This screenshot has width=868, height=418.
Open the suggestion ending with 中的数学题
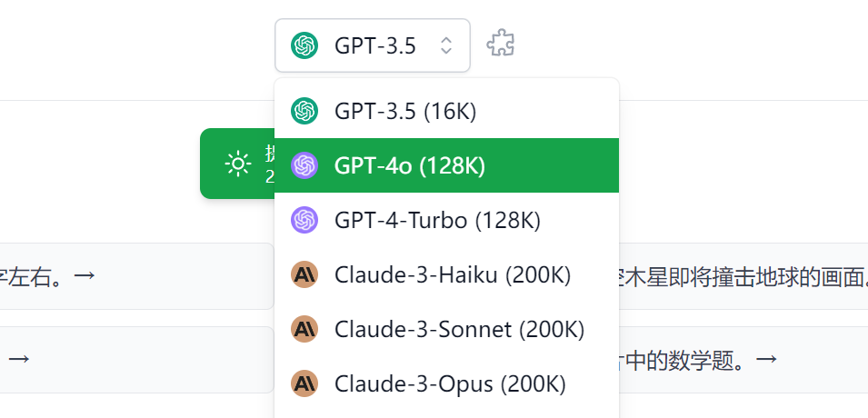(x=743, y=359)
